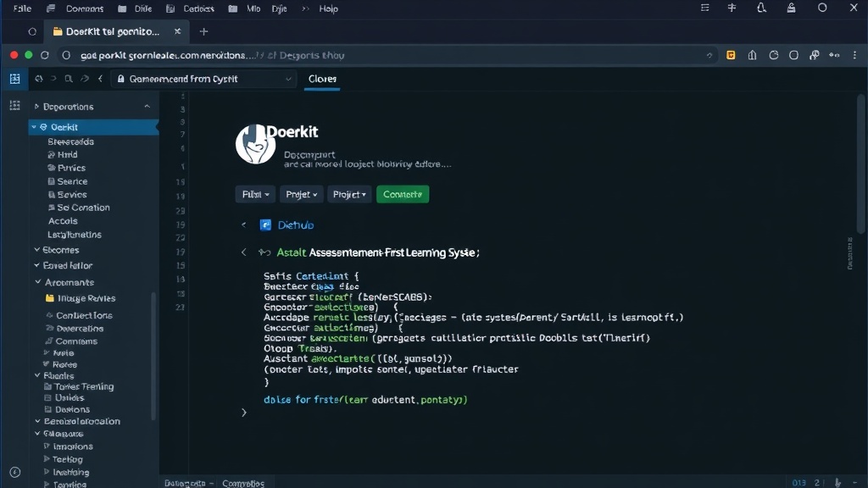This screenshot has width=868, height=488.
Task: Select Stereceids in sidebar
Action: pyautogui.click(x=71, y=141)
